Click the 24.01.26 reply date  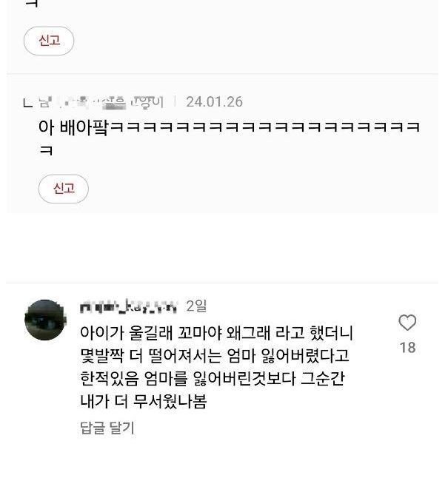tap(214, 101)
